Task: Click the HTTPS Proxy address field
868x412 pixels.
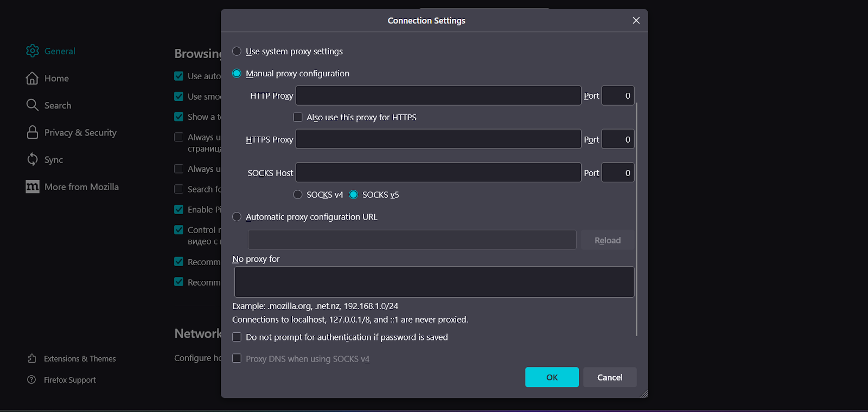Action: point(438,139)
